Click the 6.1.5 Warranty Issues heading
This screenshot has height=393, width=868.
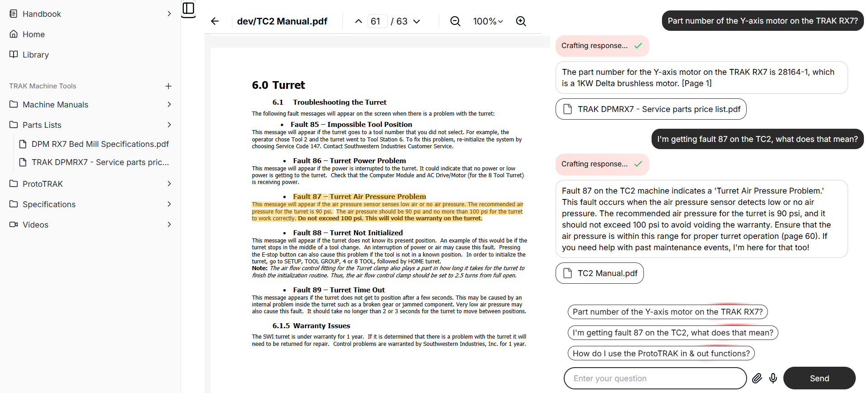(x=311, y=326)
